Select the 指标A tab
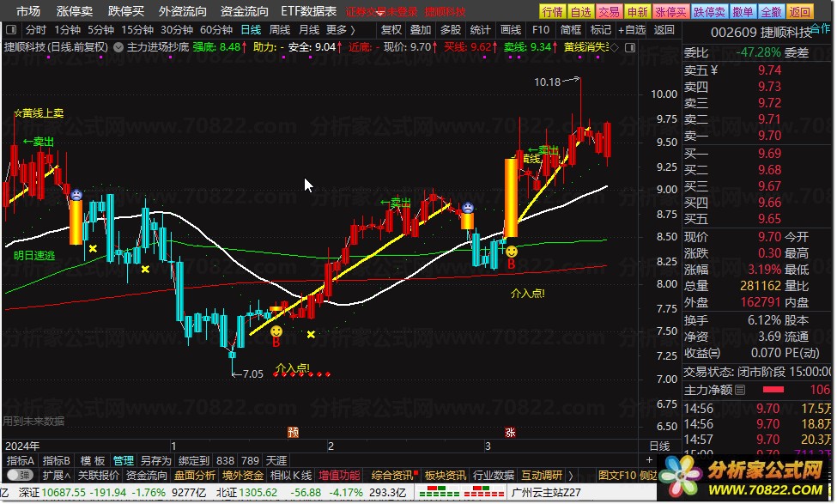The image size is (837, 504). coord(21,460)
